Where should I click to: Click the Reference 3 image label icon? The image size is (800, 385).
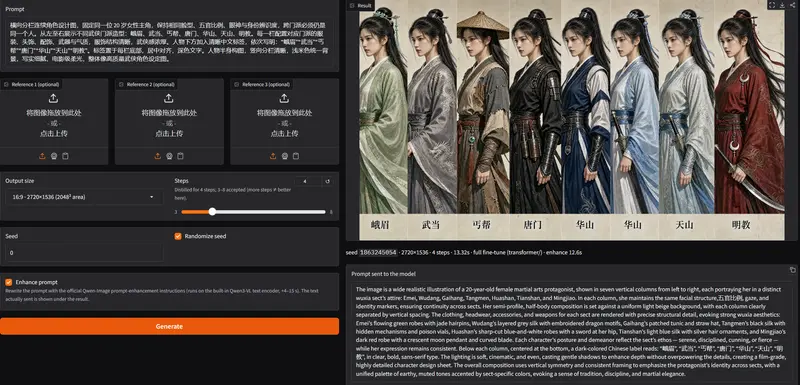click(237, 84)
